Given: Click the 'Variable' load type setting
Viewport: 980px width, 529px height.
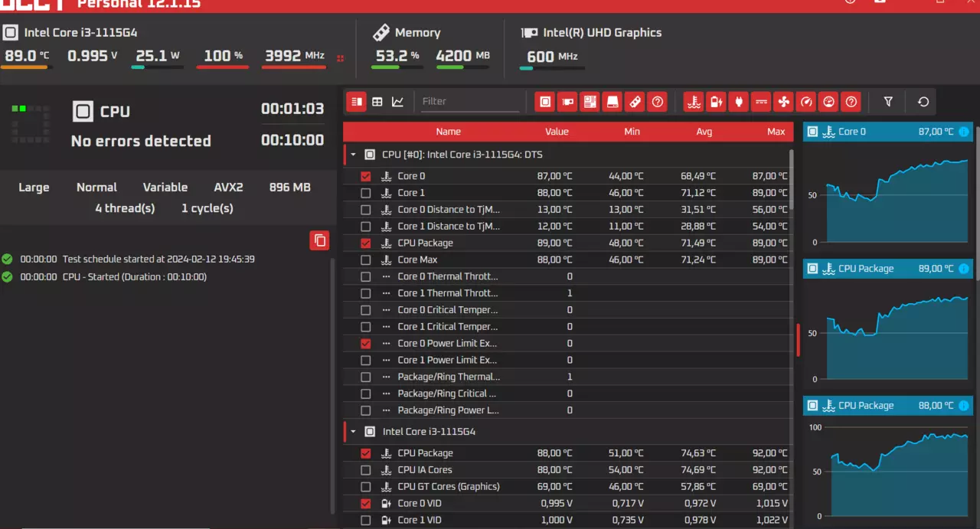Looking at the screenshot, I should [x=165, y=188].
